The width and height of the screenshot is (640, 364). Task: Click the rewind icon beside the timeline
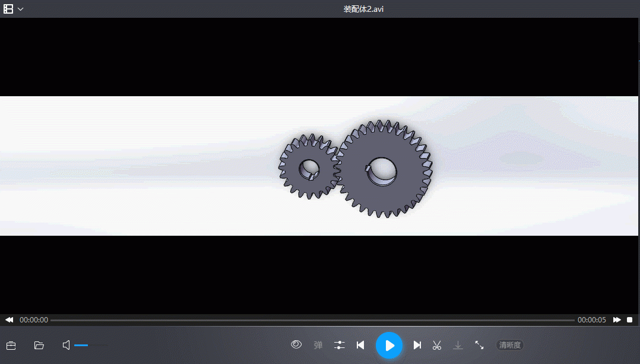[9, 319]
